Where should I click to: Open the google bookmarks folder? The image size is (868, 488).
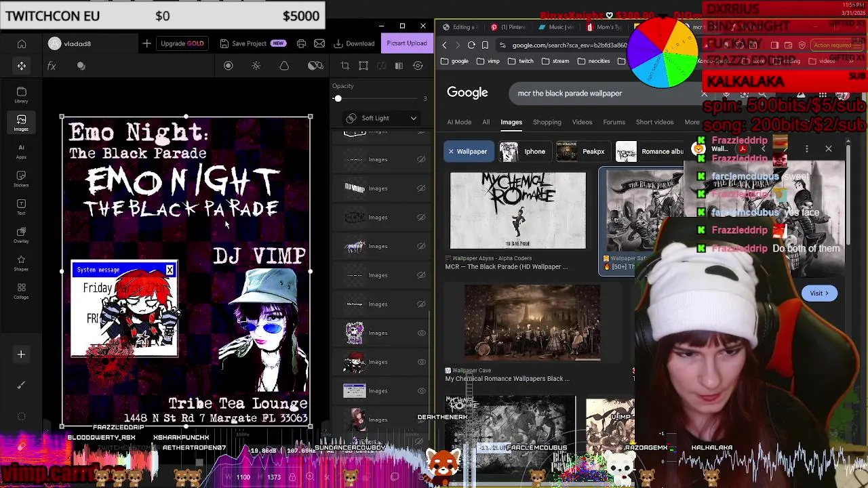454,61
